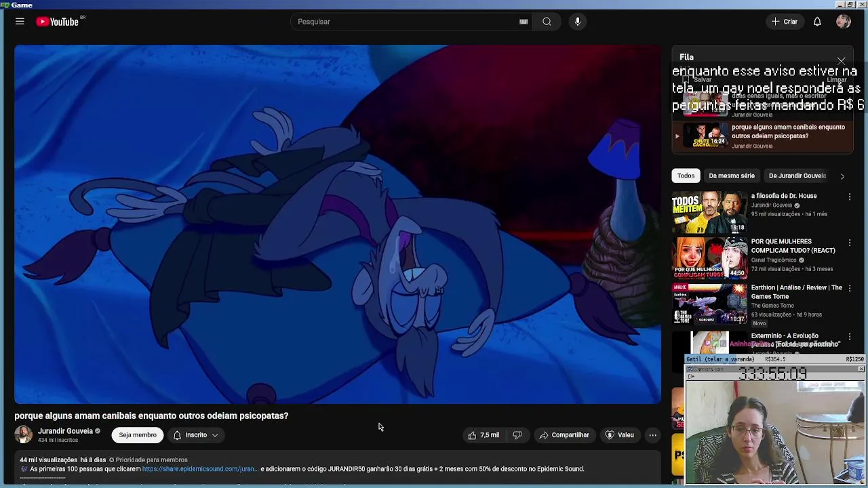Click '434 mil inscritos' subscriber count

(58, 441)
